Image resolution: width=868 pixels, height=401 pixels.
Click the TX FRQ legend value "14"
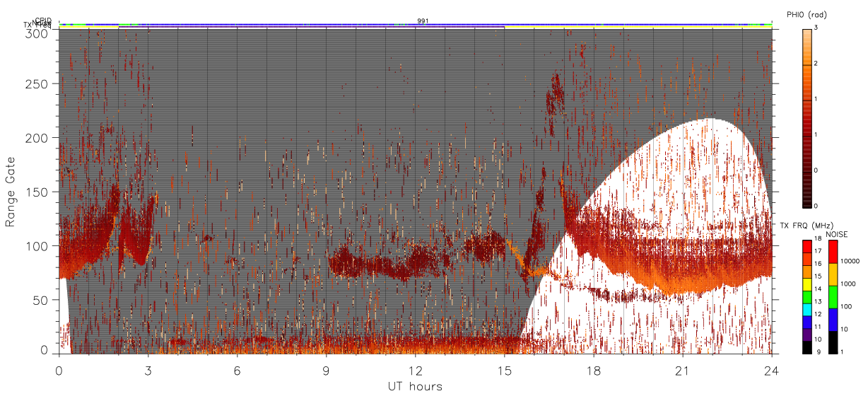point(818,289)
